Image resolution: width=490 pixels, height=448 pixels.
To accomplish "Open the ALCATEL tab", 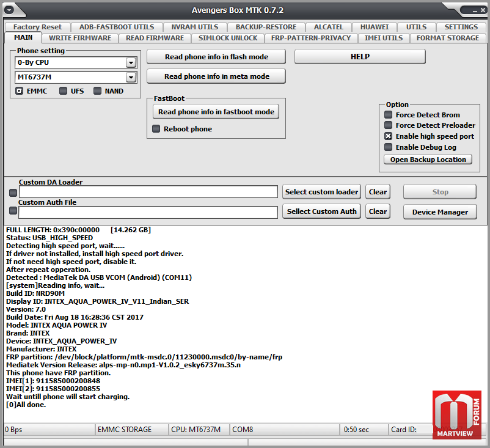I will click(329, 27).
